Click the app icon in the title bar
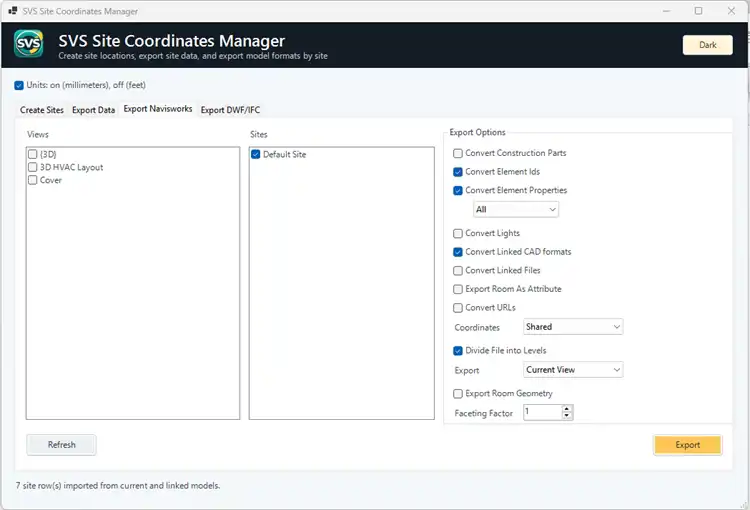This screenshot has height=510, width=750. pos(12,11)
